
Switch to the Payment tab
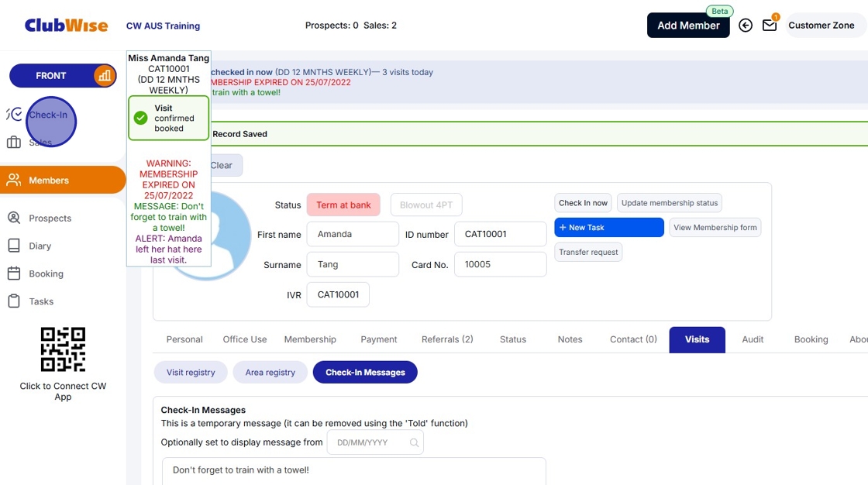[379, 339]
